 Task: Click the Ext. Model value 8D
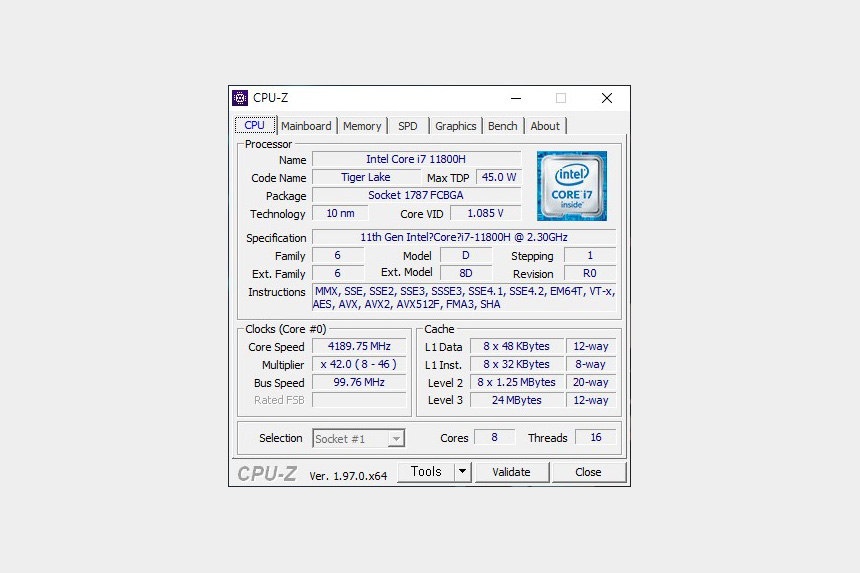point(466,273)
